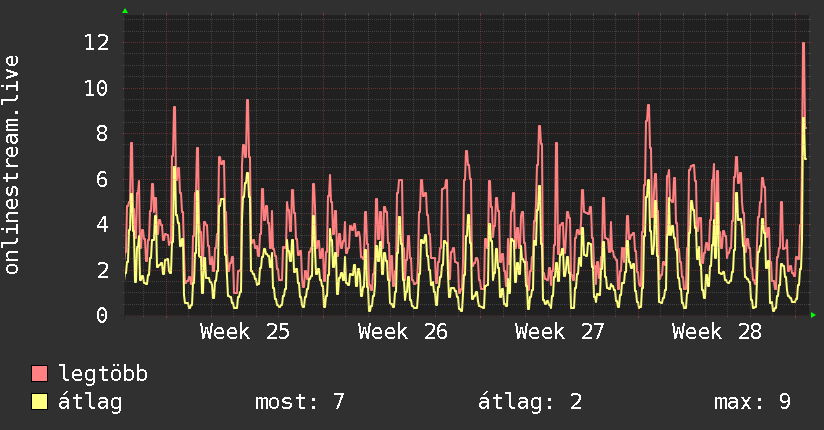Click the green arrow at end of x-axis

pyautogui.click(x=813, y=315)
